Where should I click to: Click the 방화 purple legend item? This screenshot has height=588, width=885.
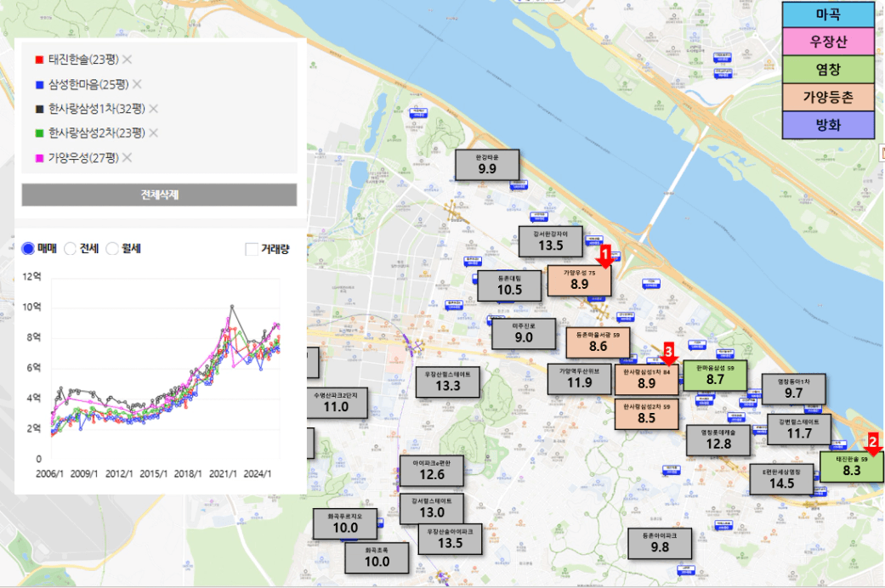click(x=827, y=125)
